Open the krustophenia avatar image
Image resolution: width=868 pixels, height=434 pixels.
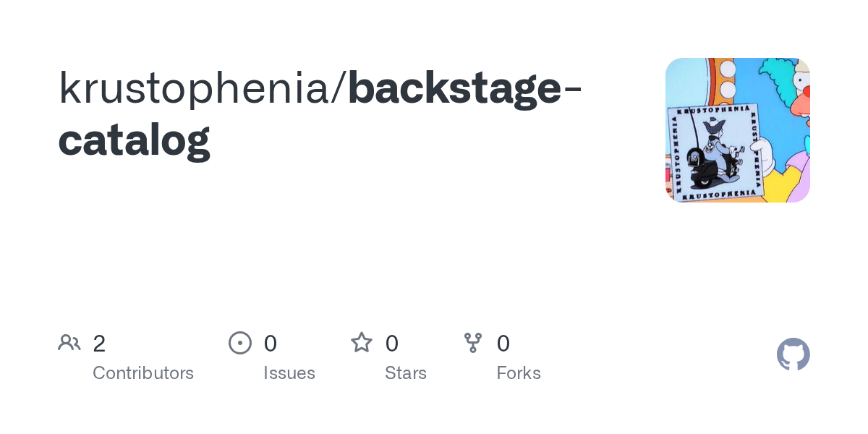(x=738, y=130)
